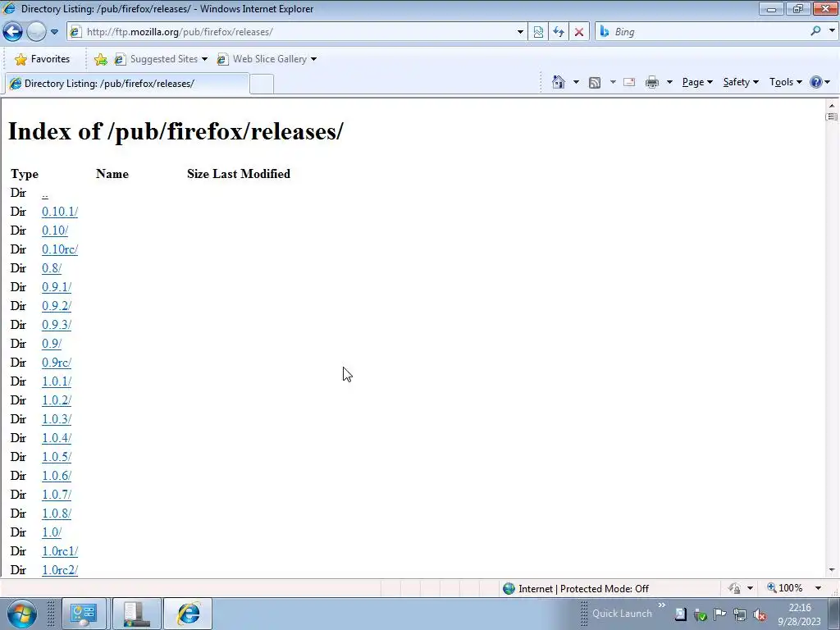Open the 0.8/ directory link
Viewport: 840px width, 630px height.
click(x=52, y=268)
